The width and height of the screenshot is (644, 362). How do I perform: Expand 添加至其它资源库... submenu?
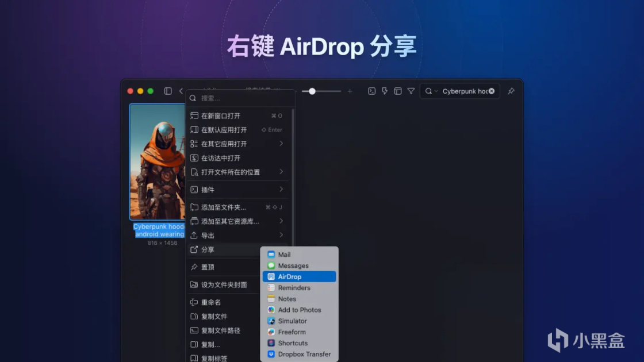(x=238, y=221)
